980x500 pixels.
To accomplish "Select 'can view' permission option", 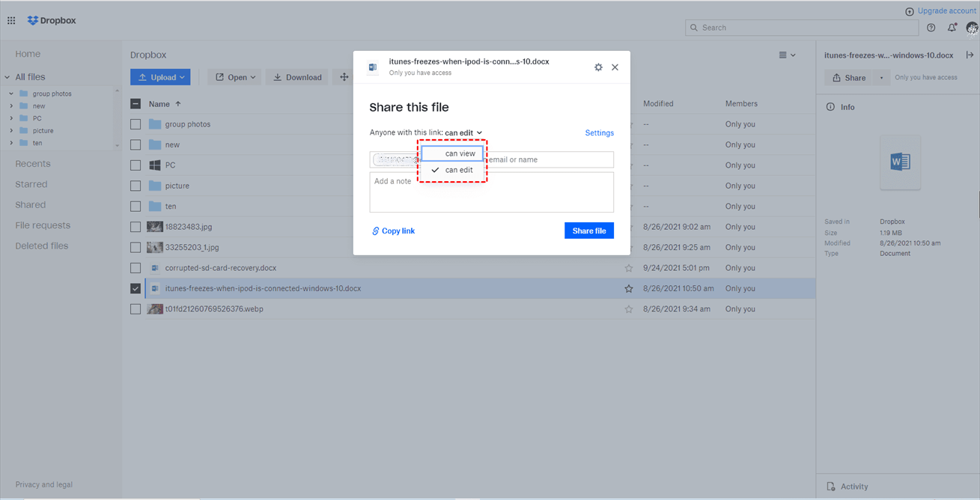I will click(x=452, y=153).
